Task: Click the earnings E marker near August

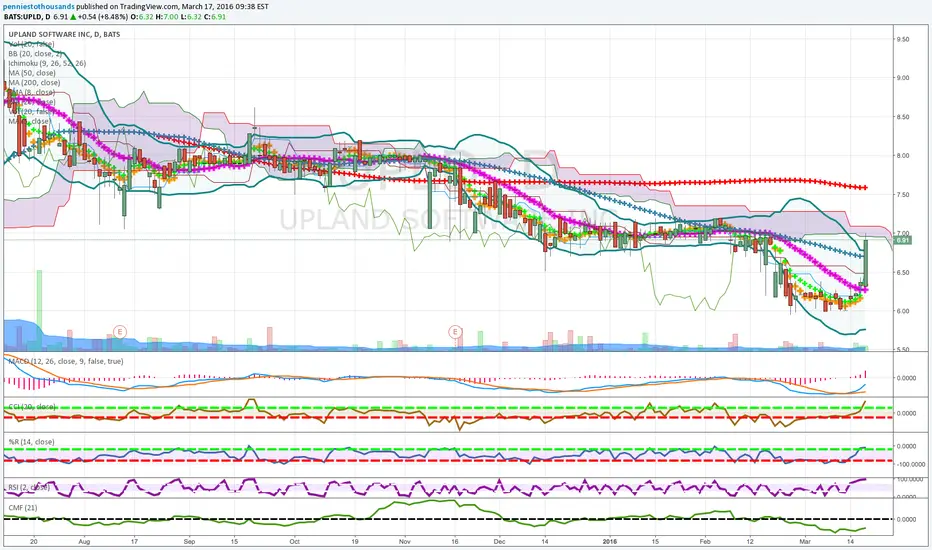Action: [120, 331]
